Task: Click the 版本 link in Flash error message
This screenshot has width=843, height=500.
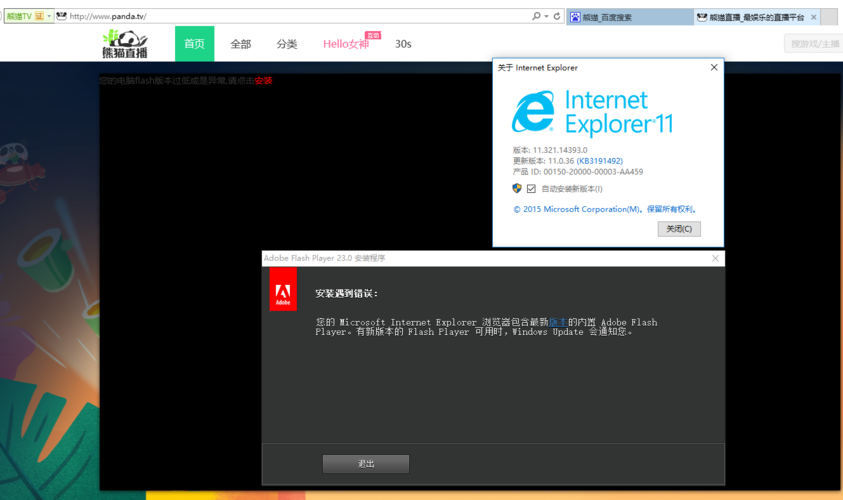Action: [x=558, y=322]
